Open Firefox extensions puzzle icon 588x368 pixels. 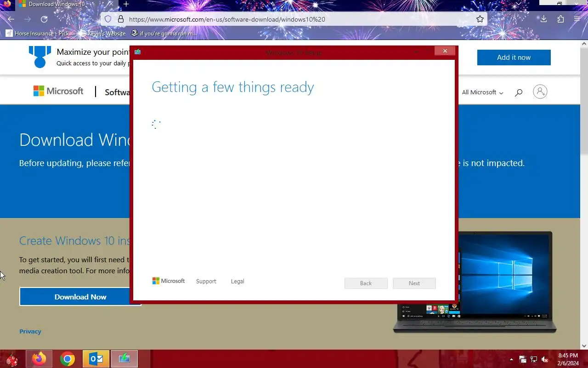(x=560, y=19)
